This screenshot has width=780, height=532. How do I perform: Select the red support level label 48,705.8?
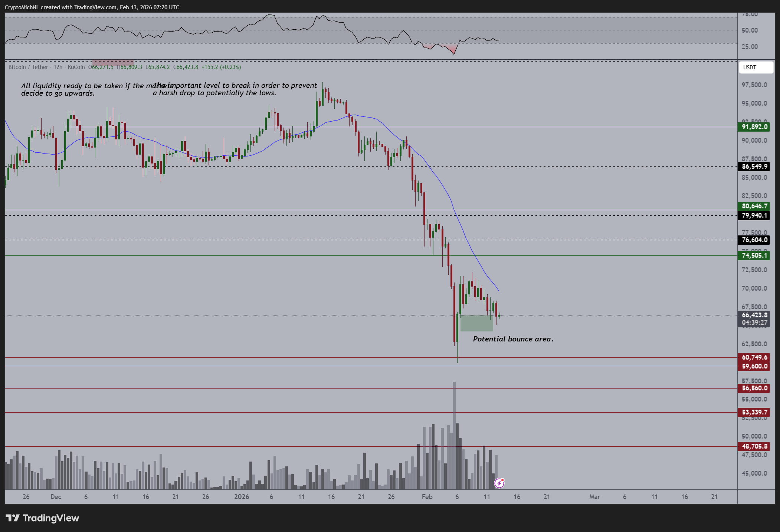[x=754, y=446]
